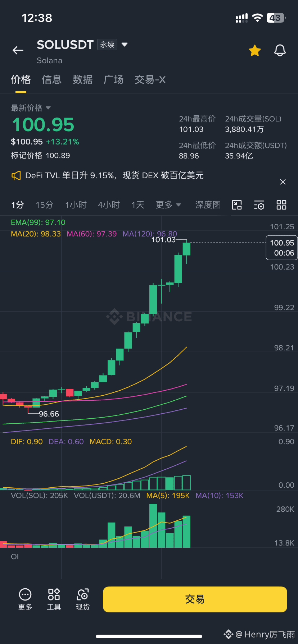Image resolution: width=298 pixels, height=644 pixels.
Task: Tap the DIF: 0.90 MACD label
Action: [27, 442]
